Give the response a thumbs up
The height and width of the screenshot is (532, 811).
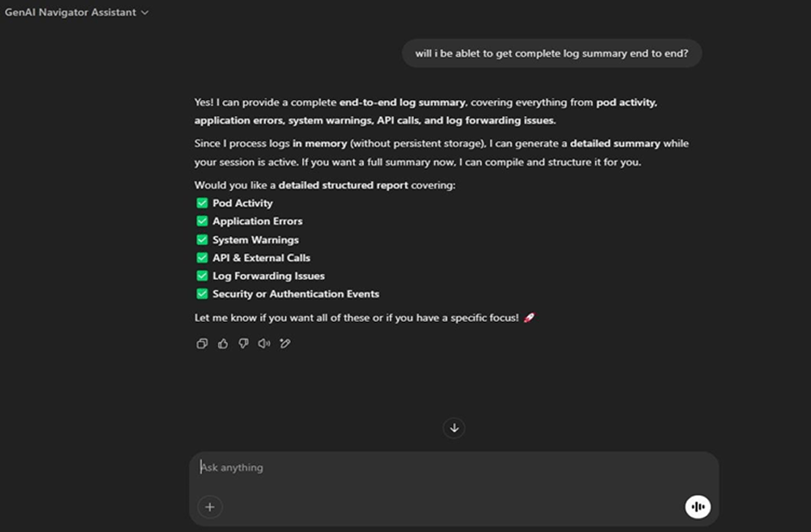223,343
